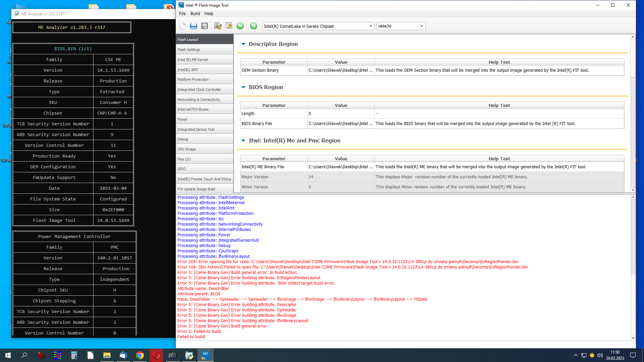Open Calculator from the taskbar
The width and height of the screenshot is (644, 362).
click(74, 355)
